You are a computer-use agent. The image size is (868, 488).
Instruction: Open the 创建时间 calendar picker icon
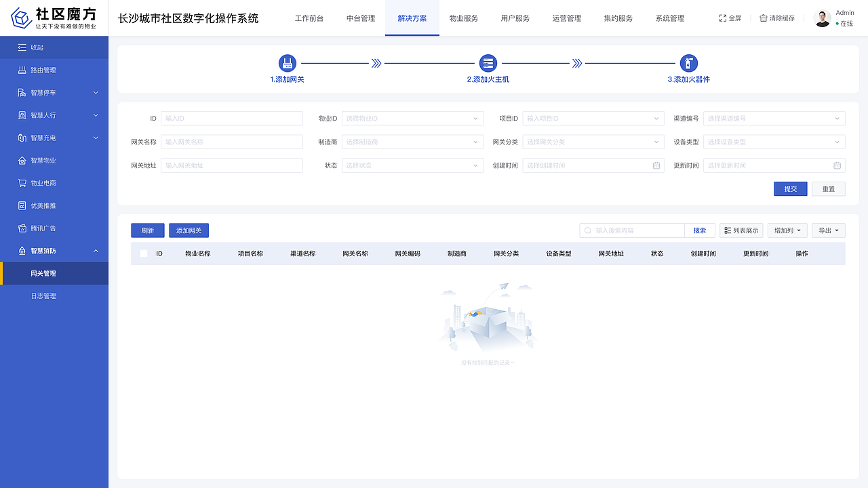(x=655, y=165)
